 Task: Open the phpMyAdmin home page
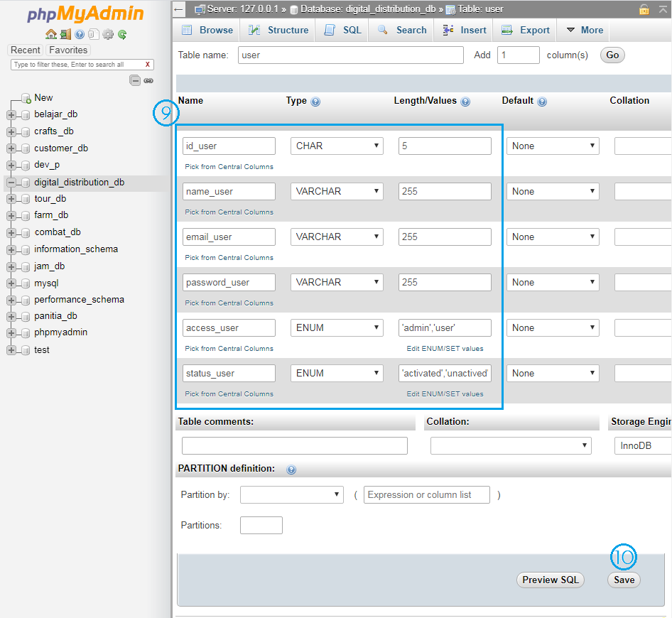[50, 33]
